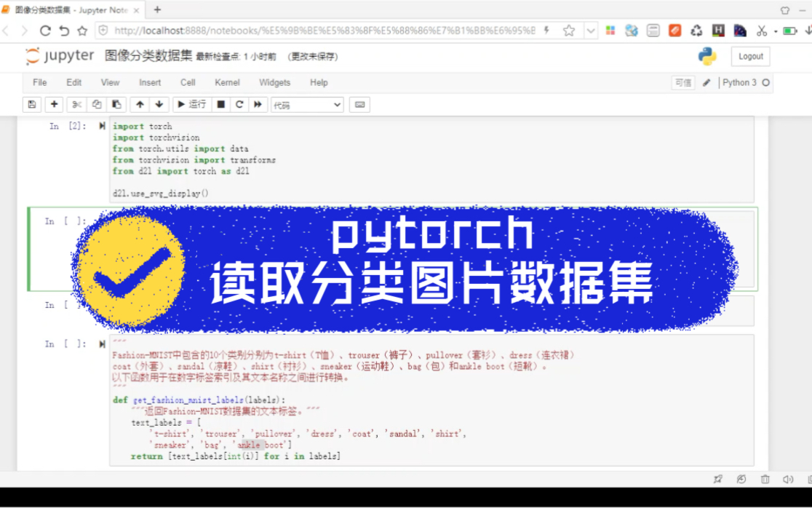Click the Jupyter logo

pos(60,56)
